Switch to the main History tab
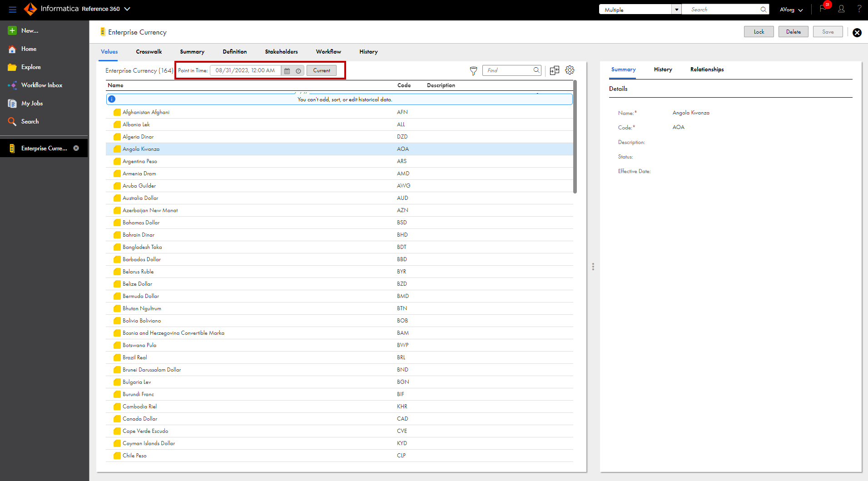The width and height of the screenshot is (868, 481). coord(368,52)
